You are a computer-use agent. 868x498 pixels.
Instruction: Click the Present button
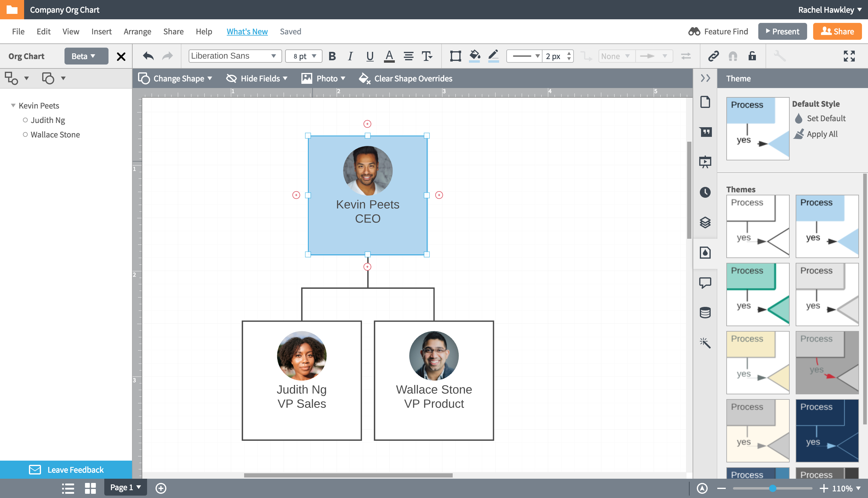pyautogui.click(x=782, y=31)
